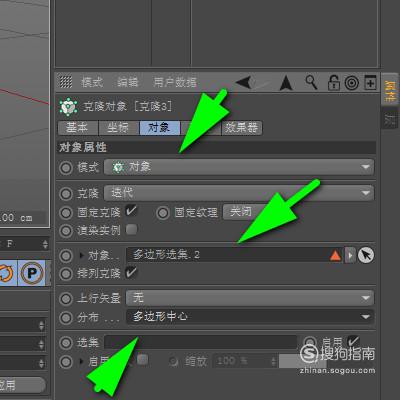
Task: Click the animation dot for 渲染实例
Action: [66, 231]
